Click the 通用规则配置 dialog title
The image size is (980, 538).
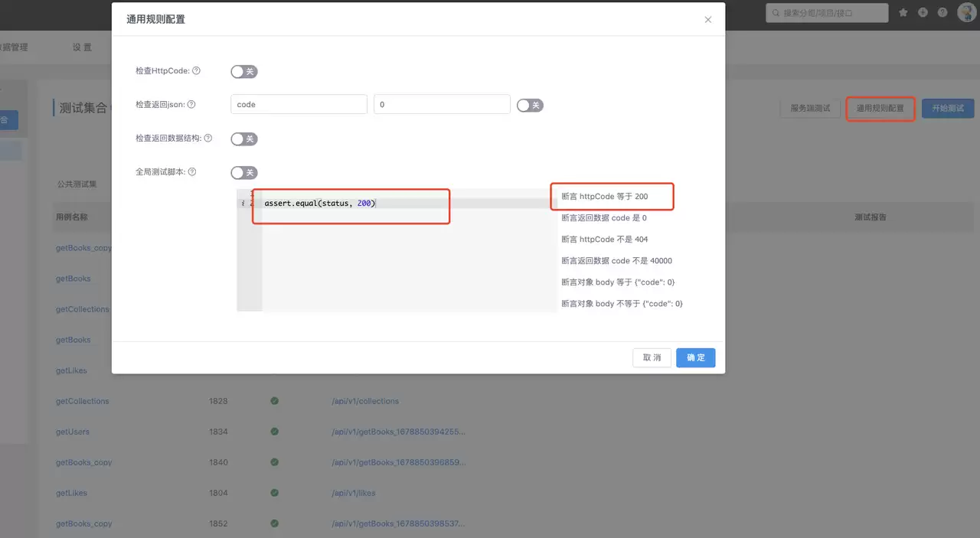pyautogui.click(x=155, y=19)
